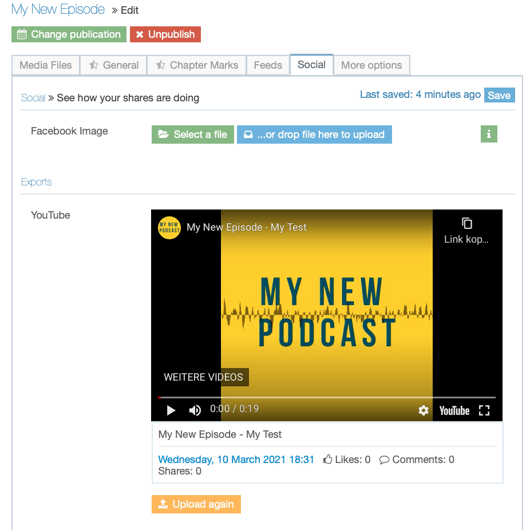Switch to the Media Files tab
Viewport: 530px width, 530px height.
click(46, 65)
